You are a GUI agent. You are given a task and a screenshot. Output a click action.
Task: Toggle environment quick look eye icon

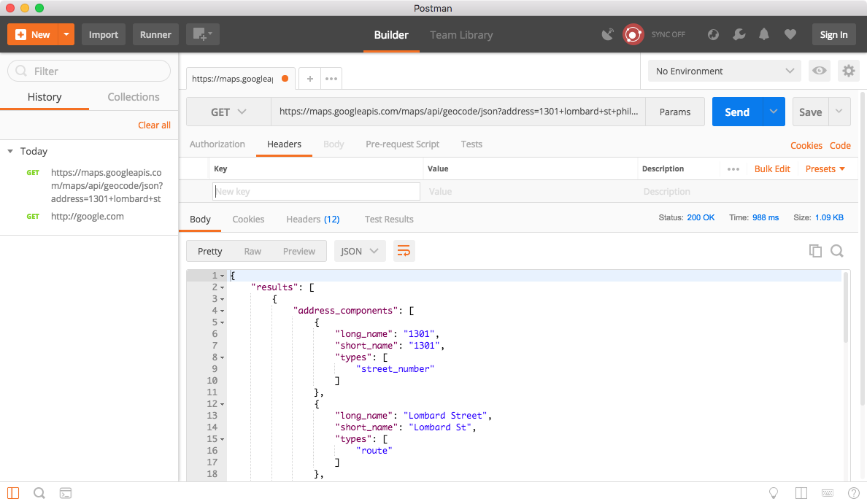(820, 71)
